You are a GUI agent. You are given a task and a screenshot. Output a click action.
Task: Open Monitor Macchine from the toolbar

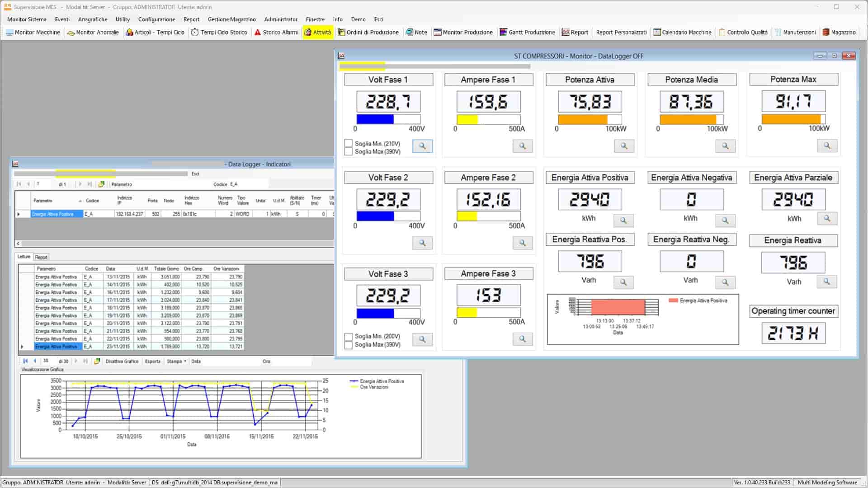[x=33, y=33]
